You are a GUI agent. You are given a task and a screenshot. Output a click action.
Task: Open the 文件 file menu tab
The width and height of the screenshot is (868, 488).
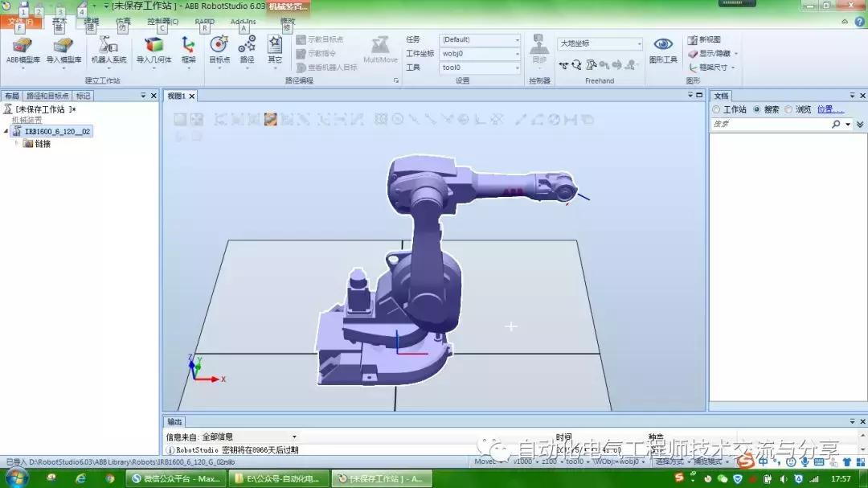(x=19, y=22)
